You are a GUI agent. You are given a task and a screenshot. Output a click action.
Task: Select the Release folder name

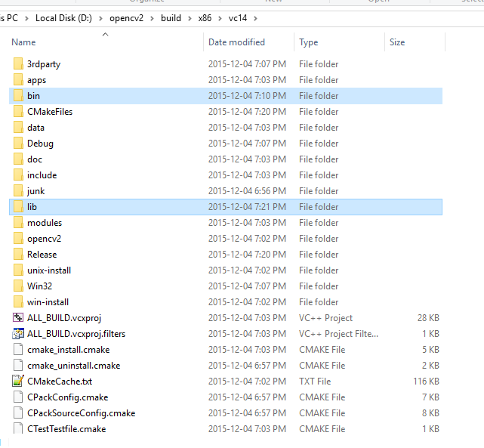(x=42, y=255)
